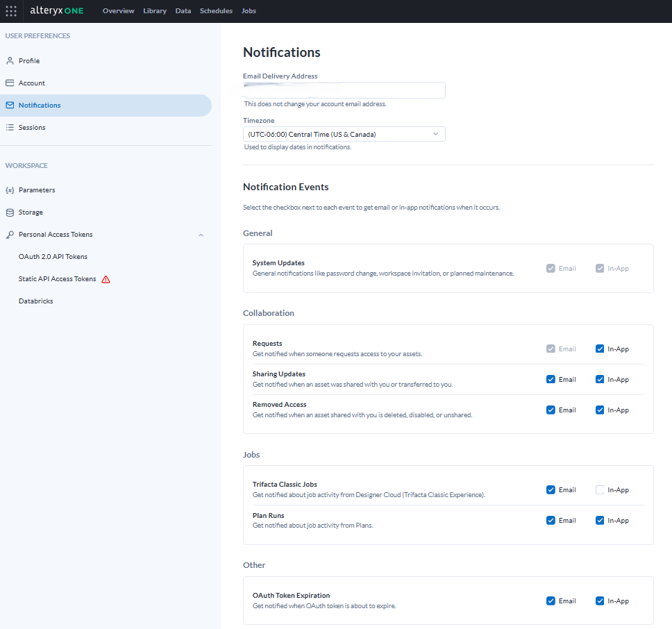Click the Profile person icon
This screenshot has height=629, width=672.
(x=10, y=61)
